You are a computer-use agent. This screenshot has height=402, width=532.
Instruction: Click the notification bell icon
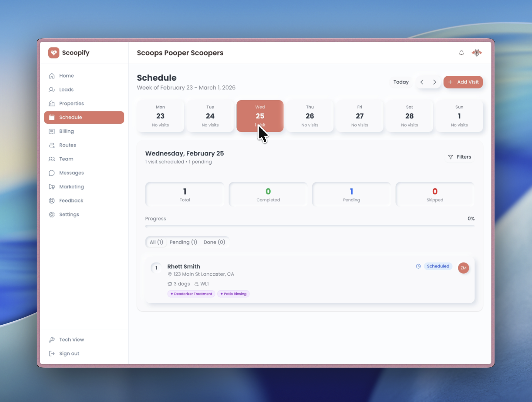coord(461,53)
